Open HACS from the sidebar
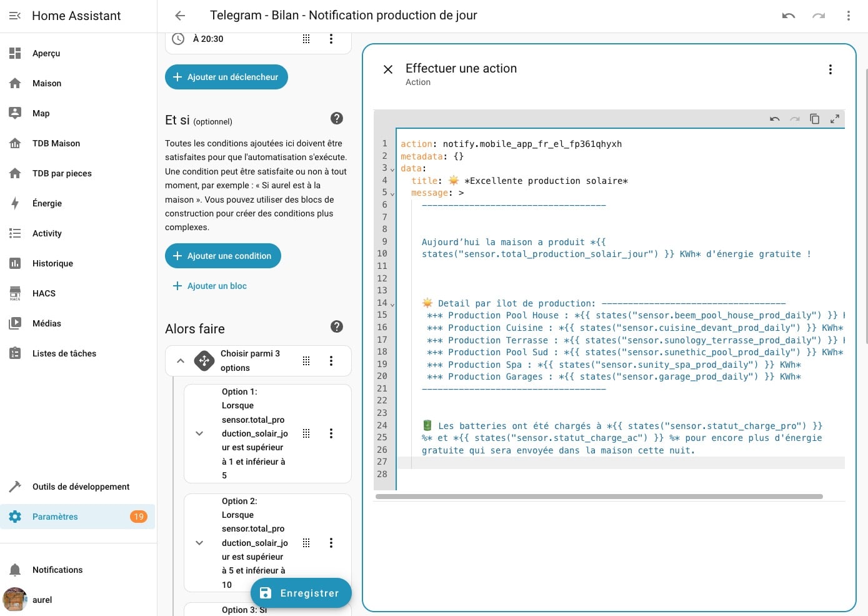 [x=44, y=293]
